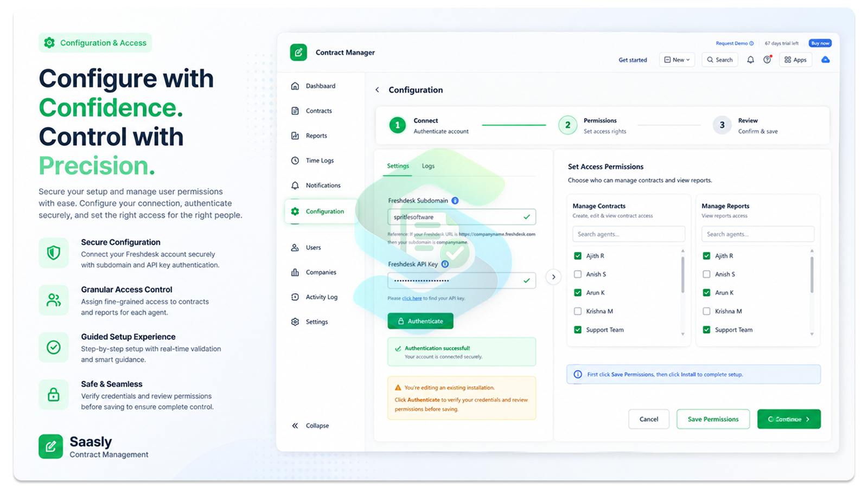The width and height of the screenshot is (868, 488).
Task: Open the New dropdown
Action: (677, 60)
